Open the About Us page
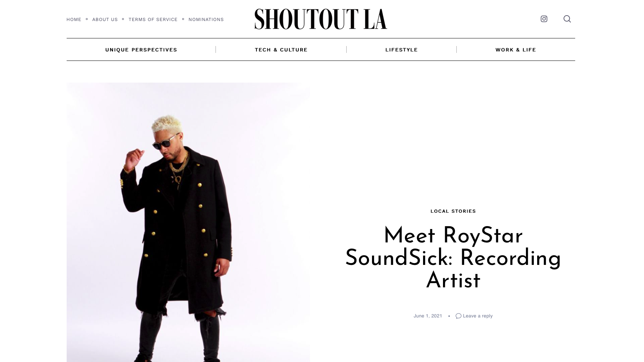 (105, 20)
